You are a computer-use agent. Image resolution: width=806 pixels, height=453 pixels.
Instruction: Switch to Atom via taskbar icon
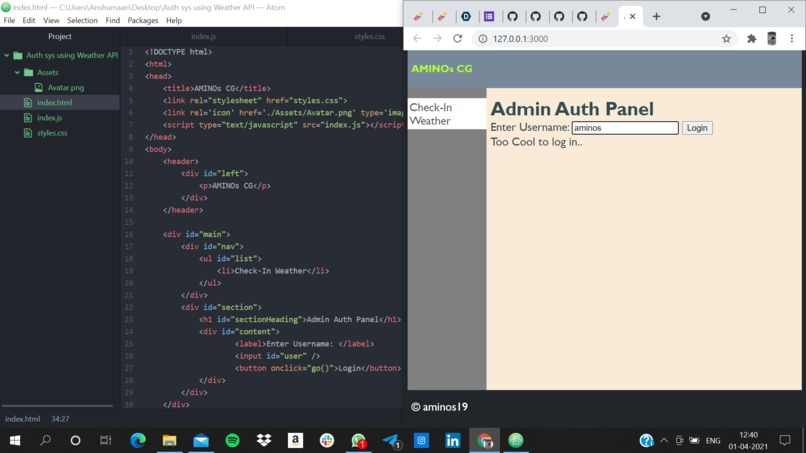pos(516,441)
